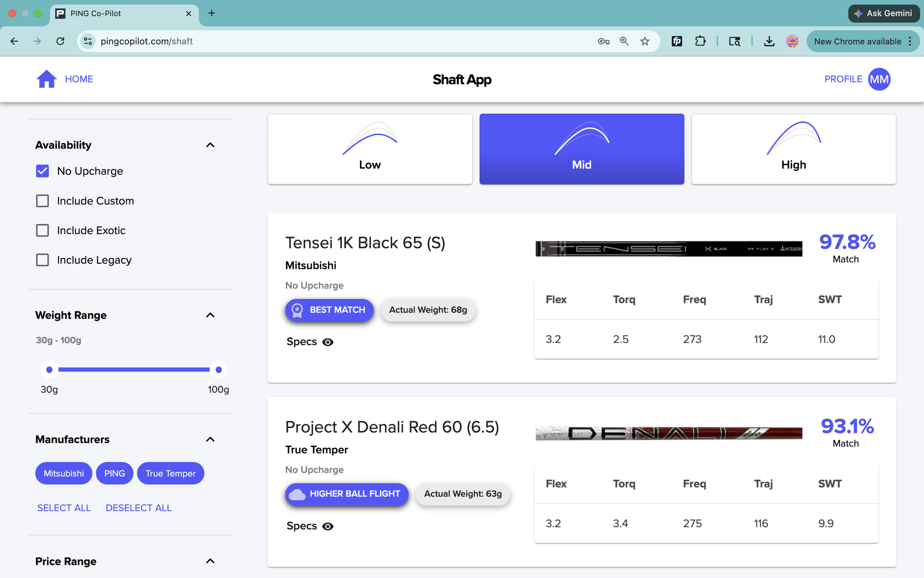Click the Ask Gemini button
Image resolution: width=924 pixels, height=578 pixels.
[x=884, y=13]
